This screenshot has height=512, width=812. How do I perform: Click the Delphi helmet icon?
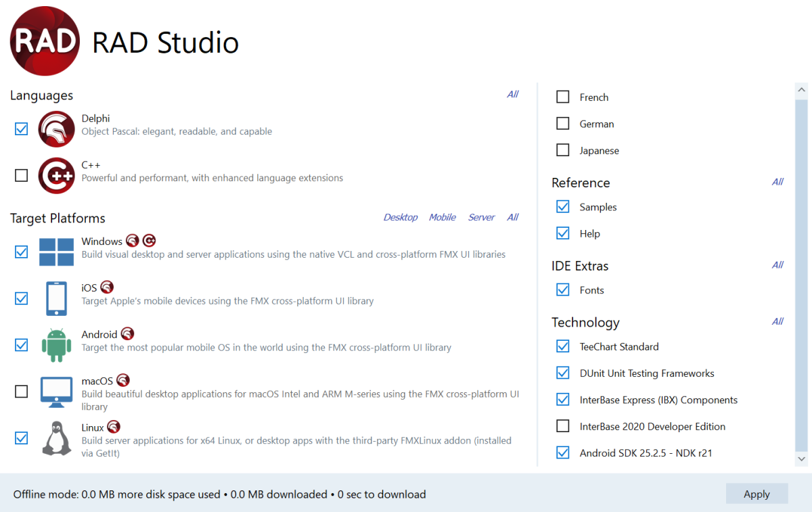pos(56,129)
